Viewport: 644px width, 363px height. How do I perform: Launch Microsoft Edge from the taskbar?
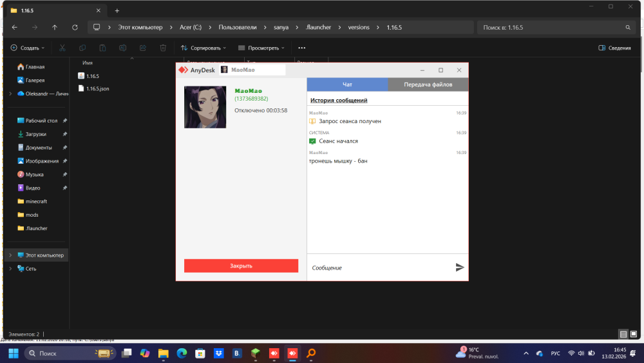click(182, 353)
